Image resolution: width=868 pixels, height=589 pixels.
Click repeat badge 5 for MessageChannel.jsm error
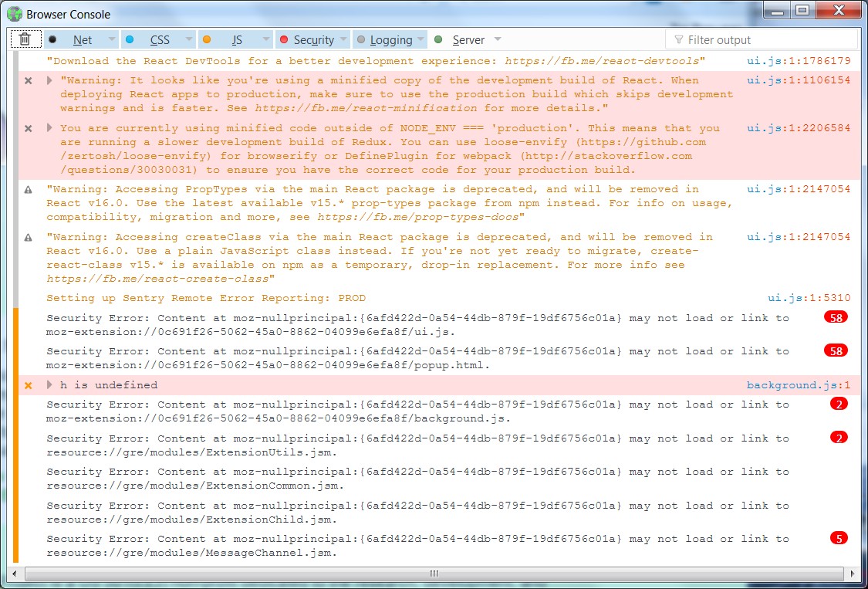pos(839,538)
